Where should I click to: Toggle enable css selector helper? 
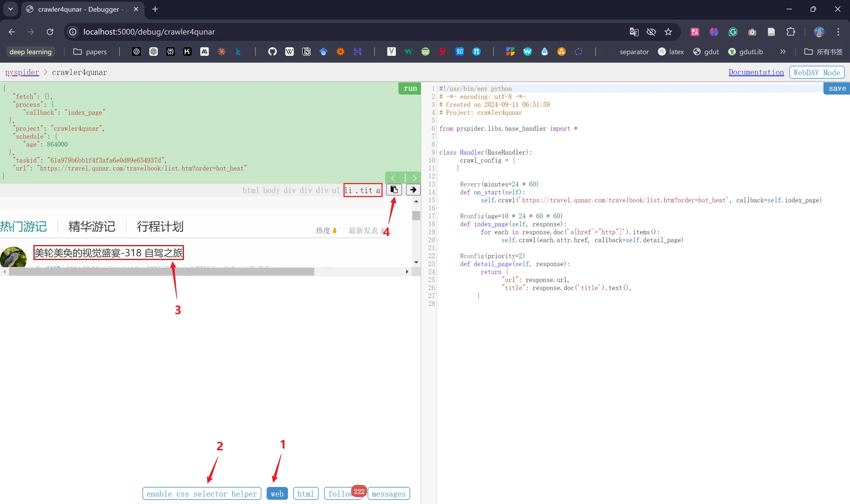202,493
